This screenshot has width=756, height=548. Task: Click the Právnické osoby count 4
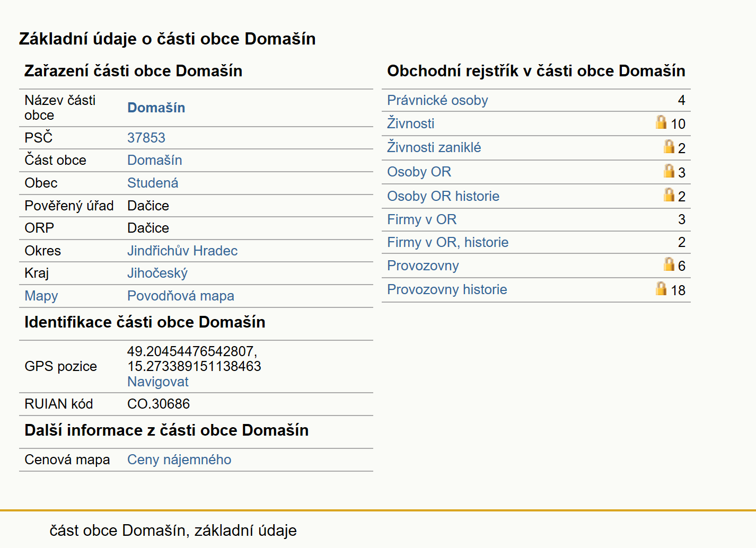pos(682,100)
